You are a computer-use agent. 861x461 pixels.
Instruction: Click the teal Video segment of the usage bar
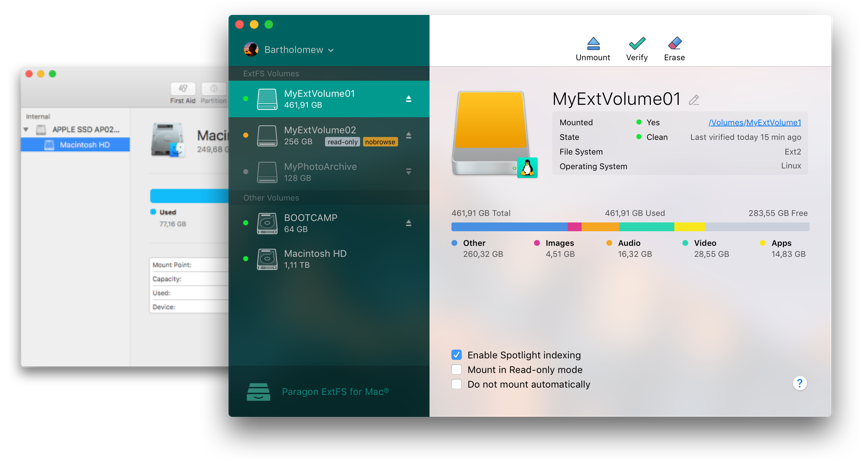coord(647,227)
